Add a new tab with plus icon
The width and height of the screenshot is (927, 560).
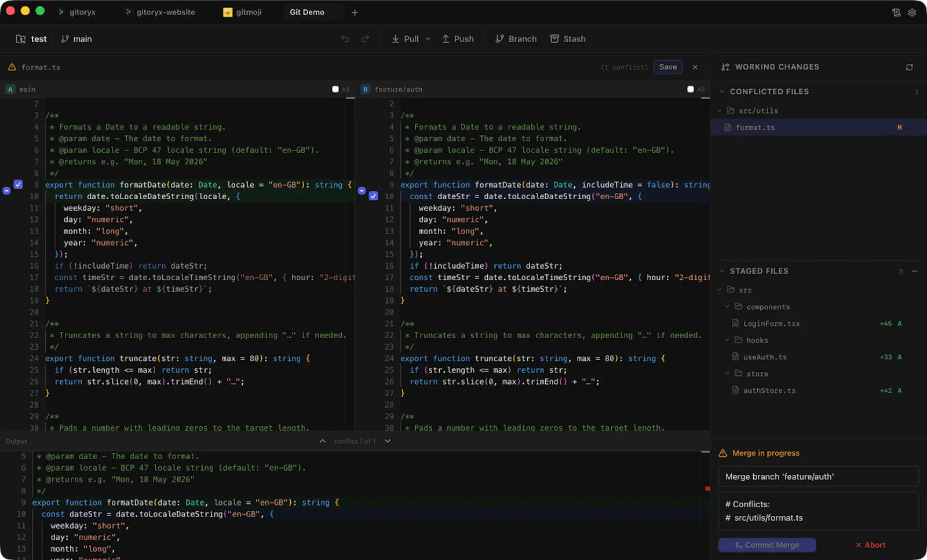(355, 12)
